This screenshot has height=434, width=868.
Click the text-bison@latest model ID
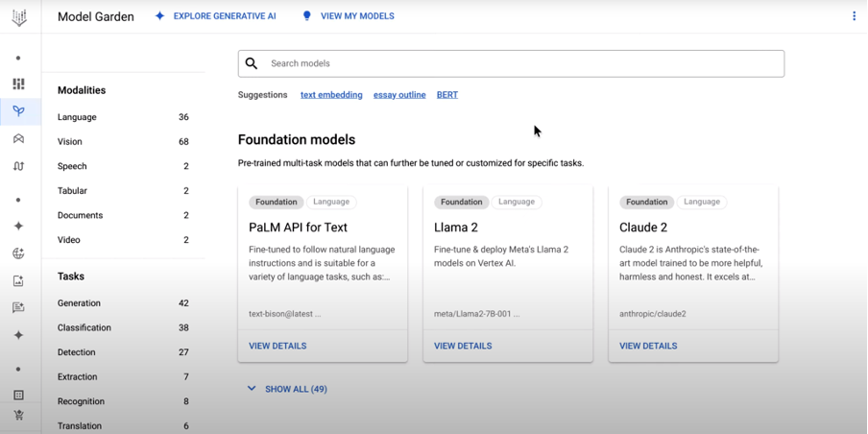pos(284,314)
